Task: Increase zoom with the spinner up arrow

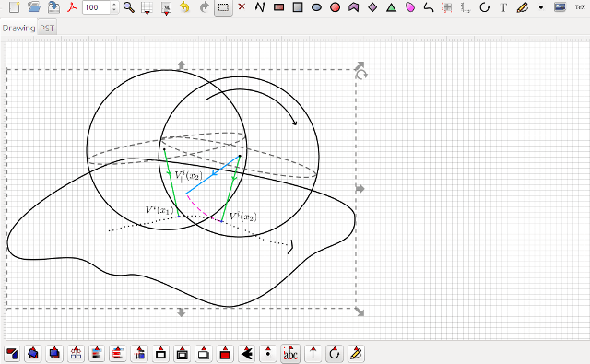Action: [x=114, y=4]
